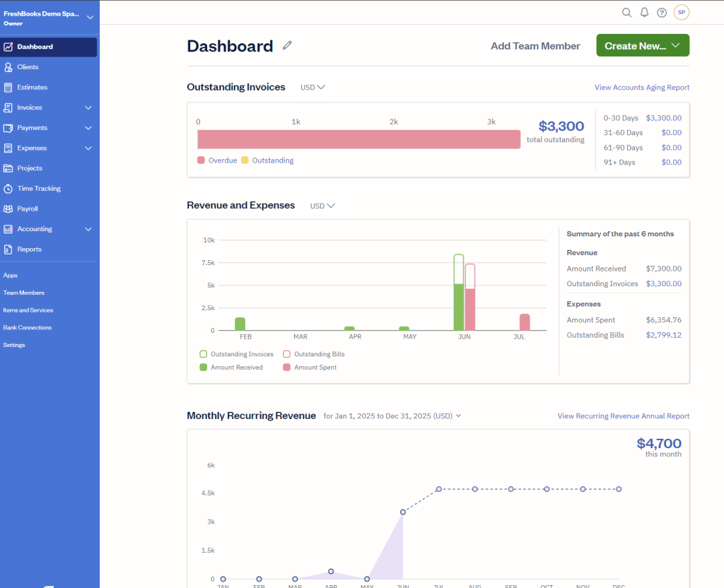Click the APR data point on recurring chart

tap(331, 571)
